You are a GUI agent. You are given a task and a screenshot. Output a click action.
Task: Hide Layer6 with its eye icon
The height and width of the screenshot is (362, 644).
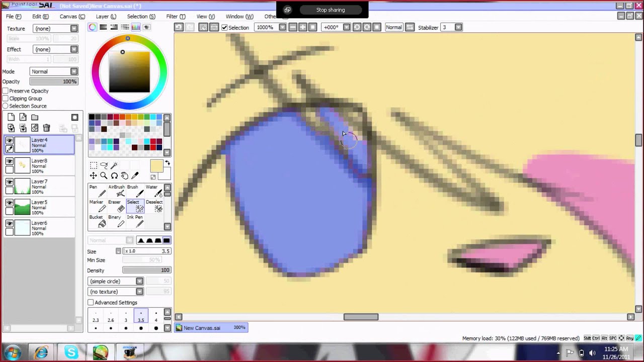coord(10,224)
